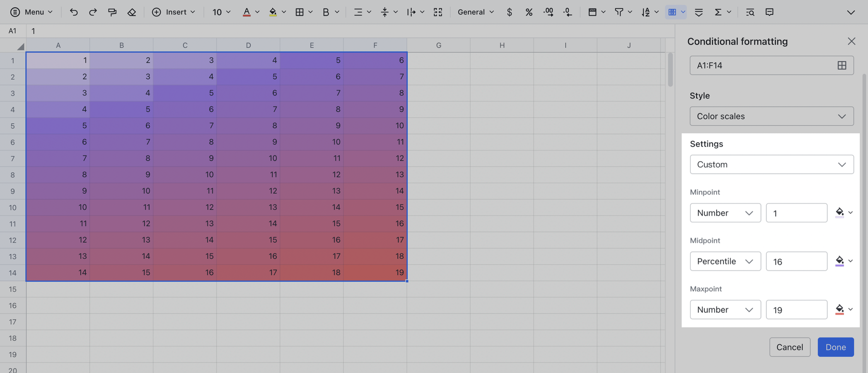This screenshot has width=868, height=373.
Task: Open the Custom settings dropdown
Action: point(771,164)
